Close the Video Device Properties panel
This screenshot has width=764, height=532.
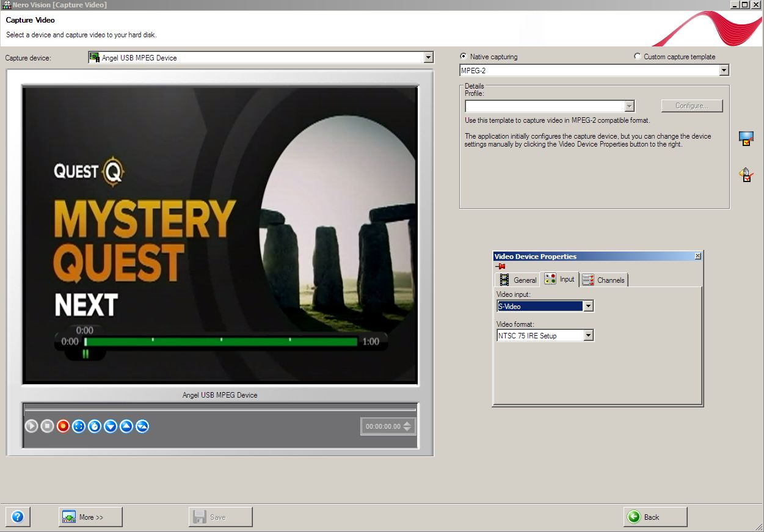(x=698, y=257)
